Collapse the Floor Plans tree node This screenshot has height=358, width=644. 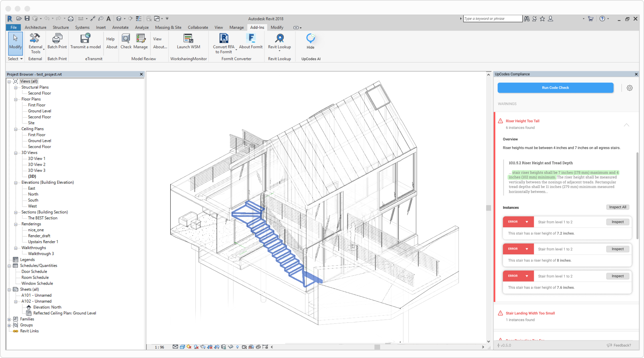[16, 99]
